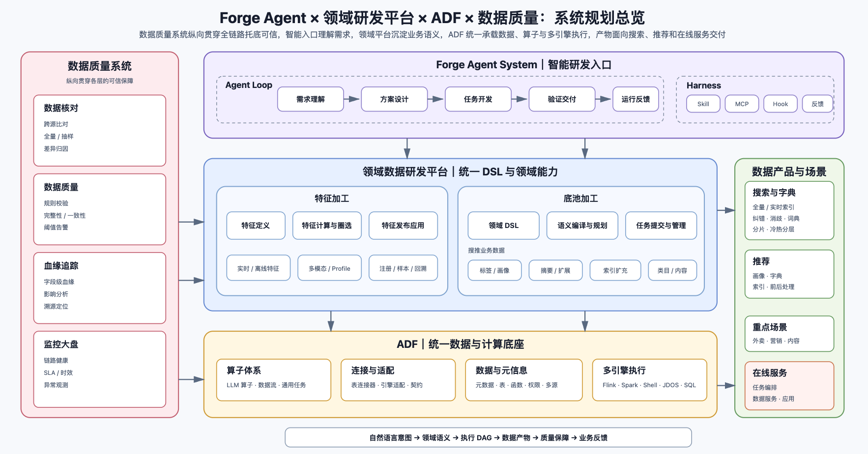Click the 特征计算与圈选 box
The width and height of the screenshot is (868, 454).
(x=327, y=226)
